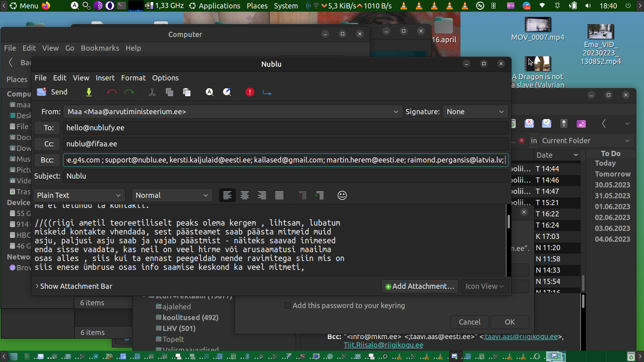The width and height of the screenshot is (644, 362).
Task: Click the Bcc: address book button
Action: click(47, 160)
